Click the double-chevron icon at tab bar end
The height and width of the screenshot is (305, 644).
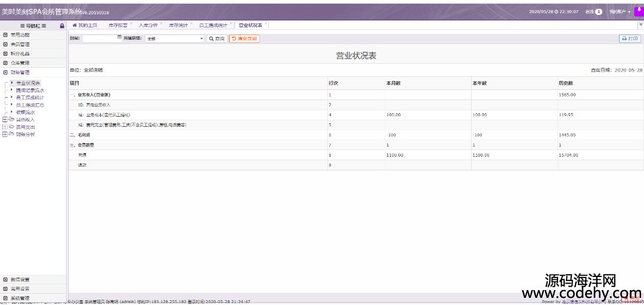(640, 25)
